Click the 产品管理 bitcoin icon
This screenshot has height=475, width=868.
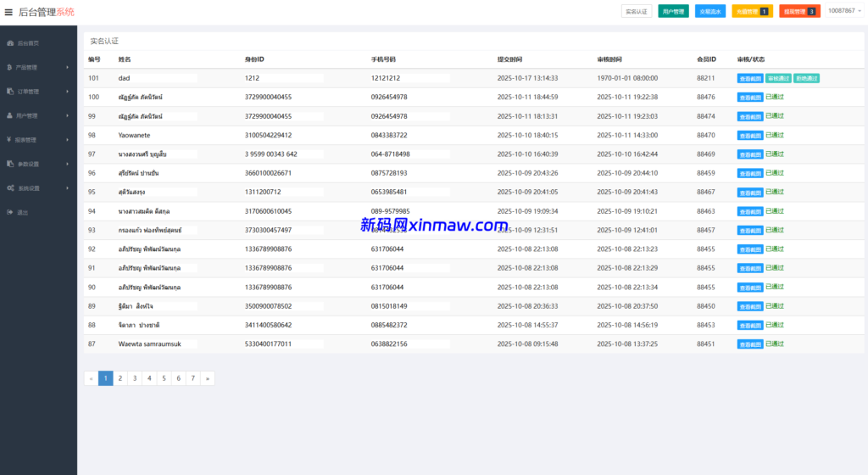(9, 68)
